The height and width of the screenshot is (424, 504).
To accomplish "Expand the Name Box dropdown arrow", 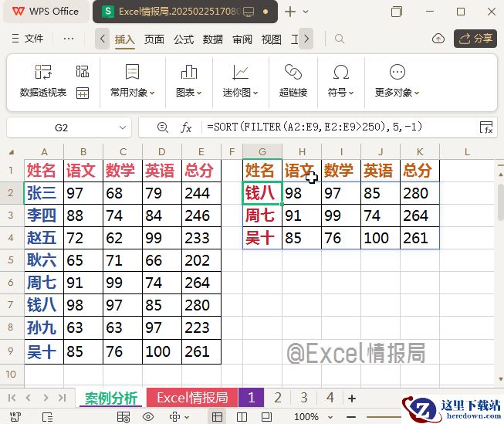I will (x=123, y=127).
